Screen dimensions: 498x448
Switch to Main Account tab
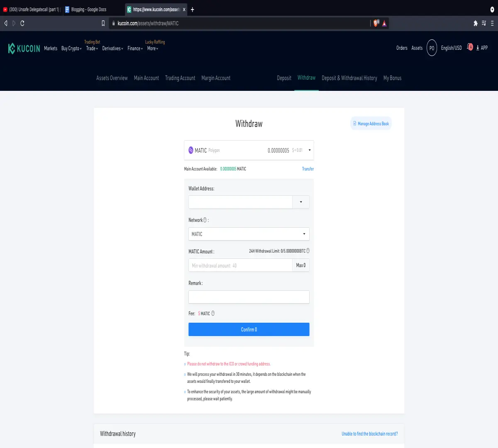point(146,78)
